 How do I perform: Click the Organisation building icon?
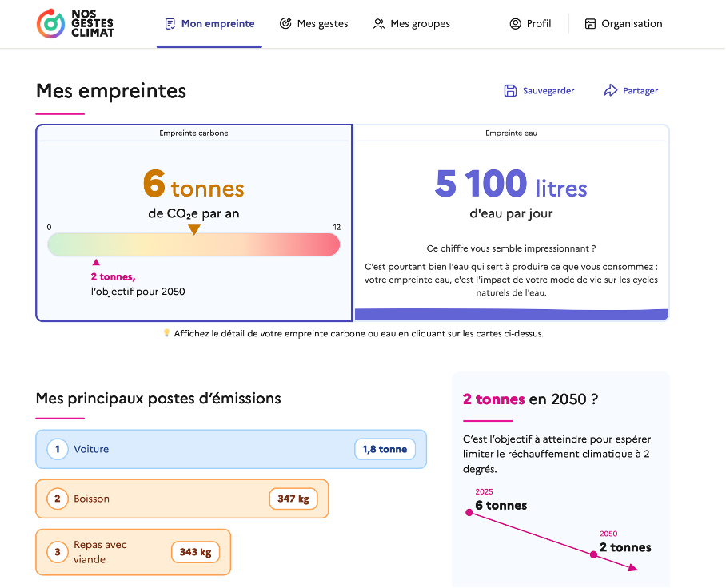coord(591,24)
